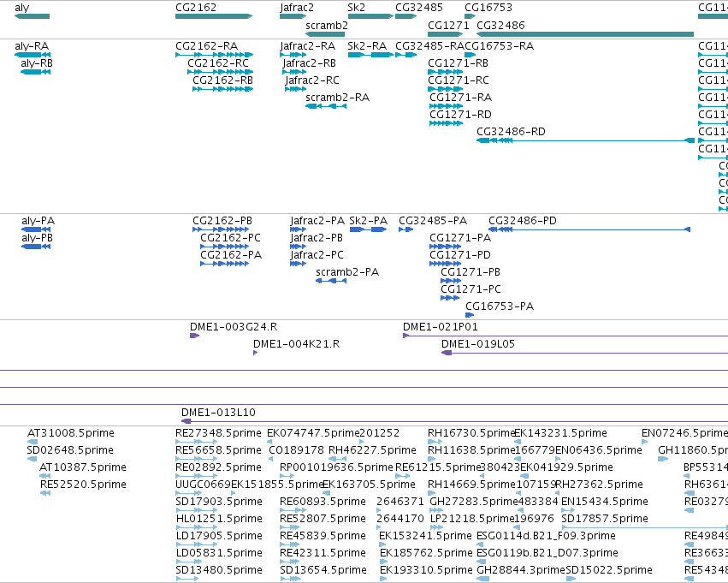Select the 'Jafrac2-PB' protein label

[x=317, y=238]
